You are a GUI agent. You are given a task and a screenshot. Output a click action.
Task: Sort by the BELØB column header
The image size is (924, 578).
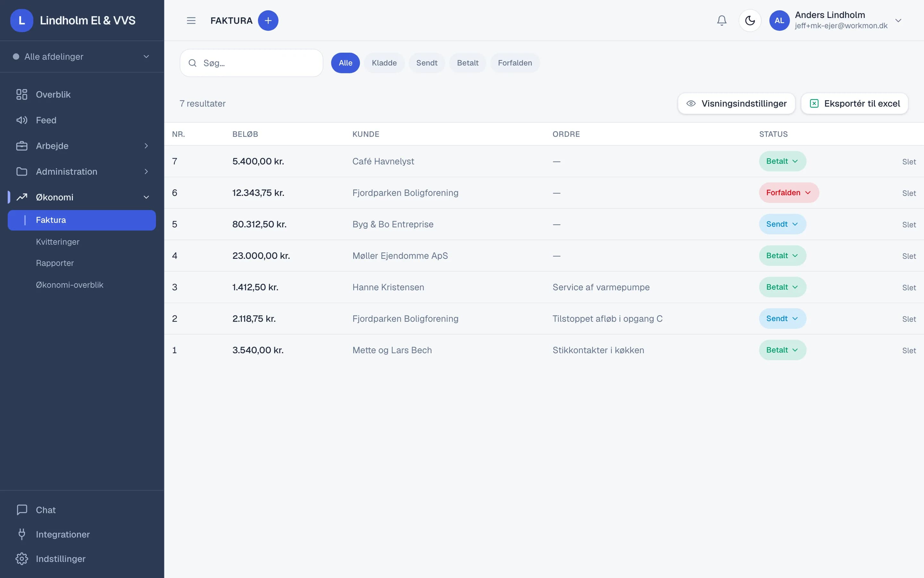tap(245, 134)
